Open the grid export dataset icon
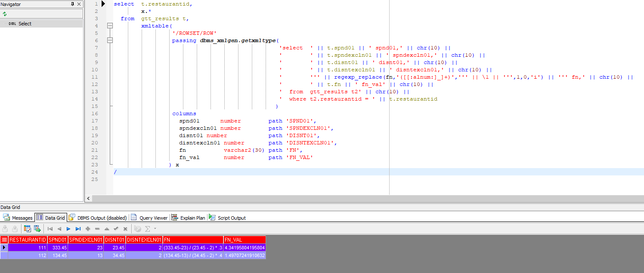The height and width of the screenshot is (273, 644). coord(37,229)
